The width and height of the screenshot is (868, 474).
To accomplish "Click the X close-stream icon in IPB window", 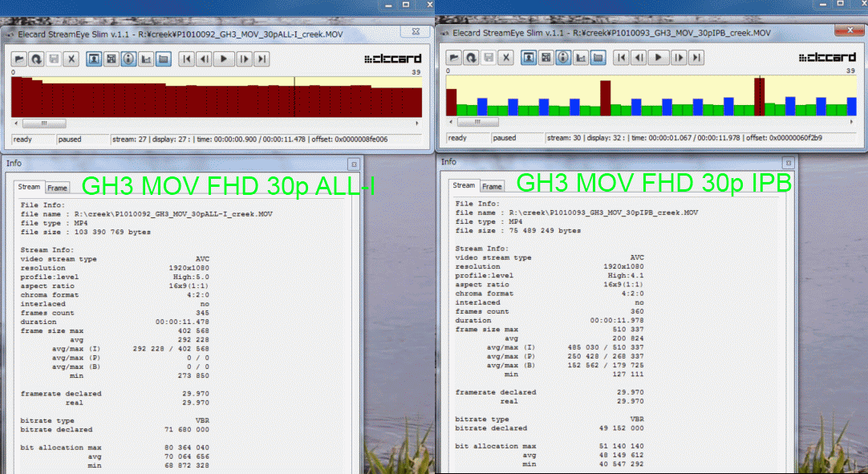I will (x=505, y=57).
